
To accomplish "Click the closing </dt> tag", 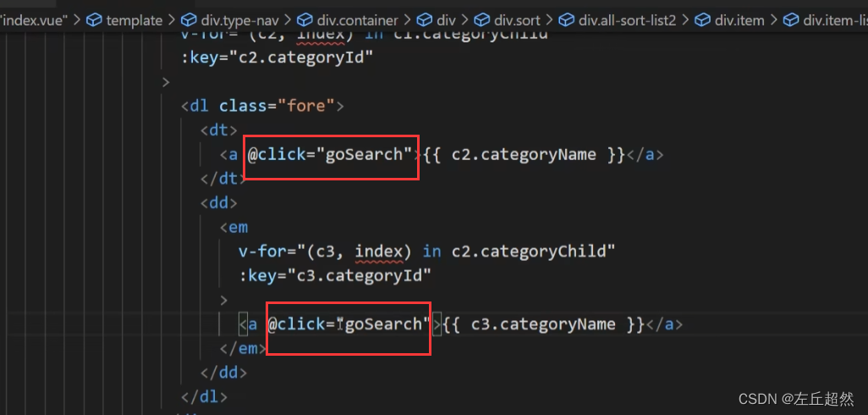I will pos(223,179).
